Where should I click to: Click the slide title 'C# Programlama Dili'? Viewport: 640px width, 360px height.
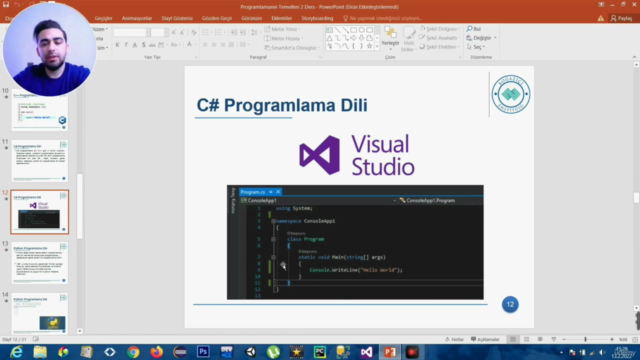282,105
